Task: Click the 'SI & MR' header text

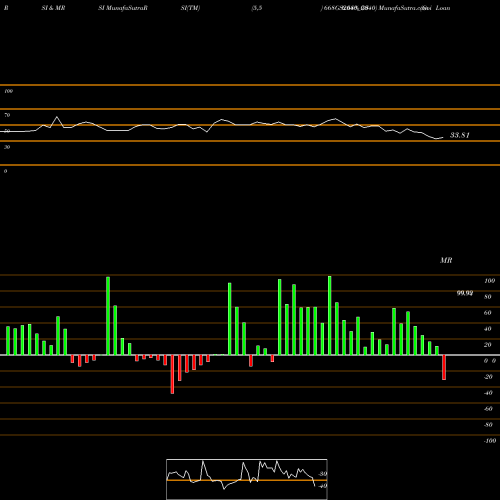Action: pos(53,8)
